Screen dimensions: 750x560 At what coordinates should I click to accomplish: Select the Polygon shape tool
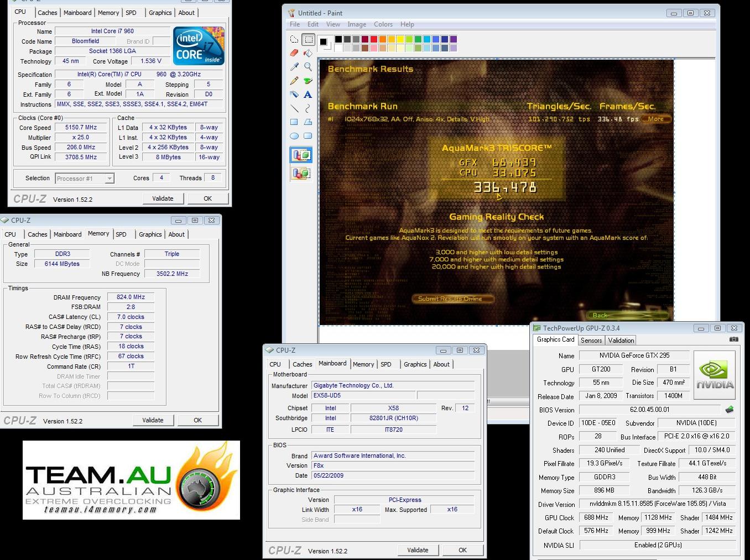308,122
